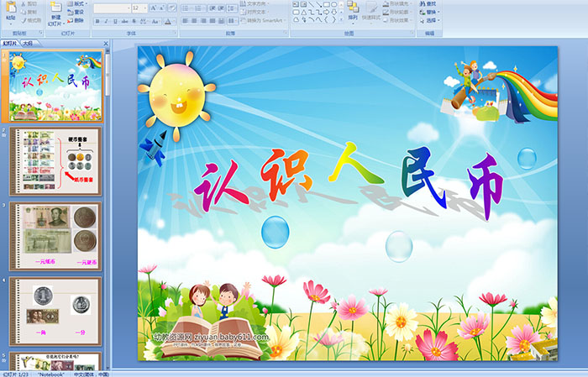Delete the slide using 删除
Screen dimensions: 588x377
tap(76, 20)
